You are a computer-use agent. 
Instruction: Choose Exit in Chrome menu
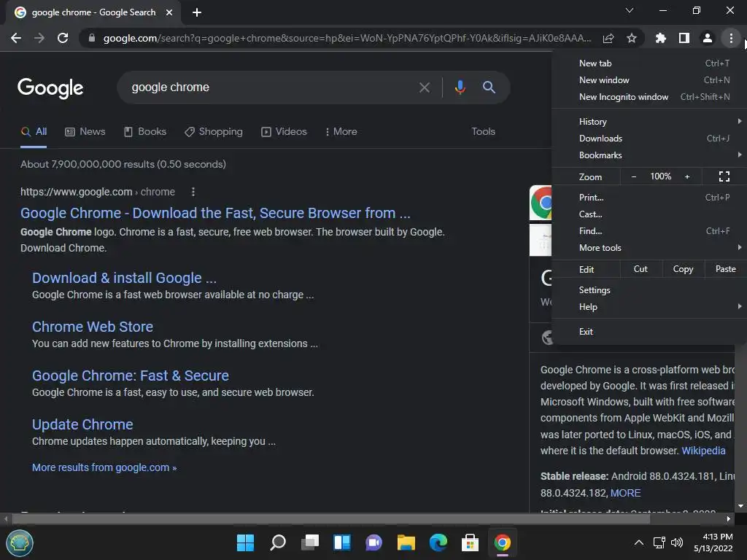[x=649, y=332]
